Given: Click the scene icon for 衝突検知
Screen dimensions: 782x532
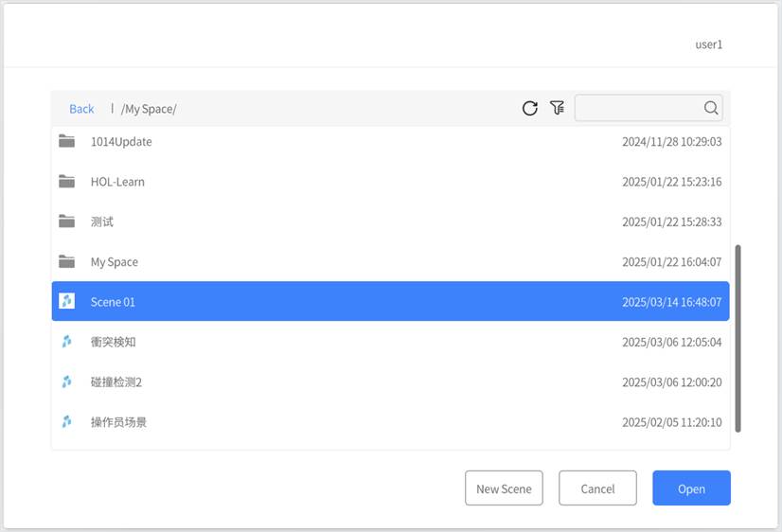Looking at the screenshot, I should coord(66,342).
